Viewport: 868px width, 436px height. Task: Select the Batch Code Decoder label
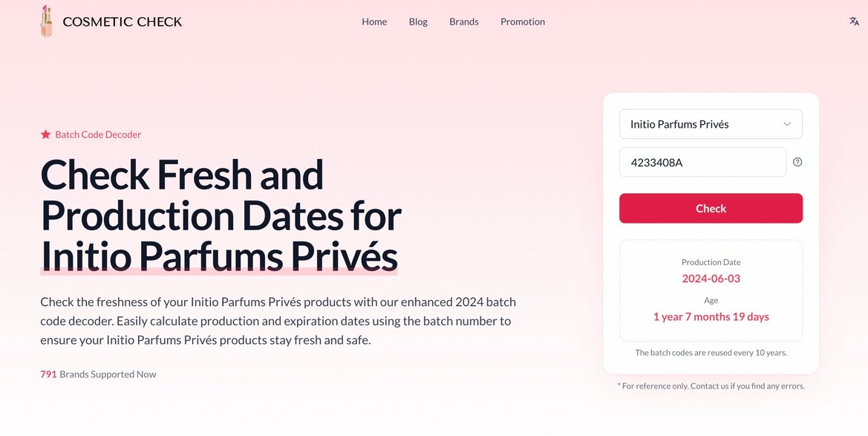click(x=98, y=134)
